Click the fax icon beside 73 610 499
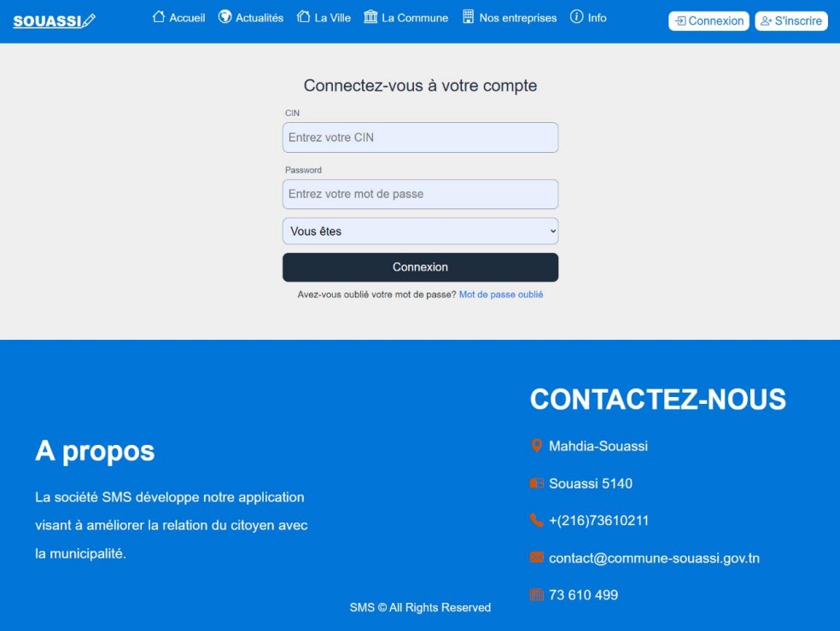Image resolution: width=840 pixels, height=631 pixels. [x=536, y=594]
